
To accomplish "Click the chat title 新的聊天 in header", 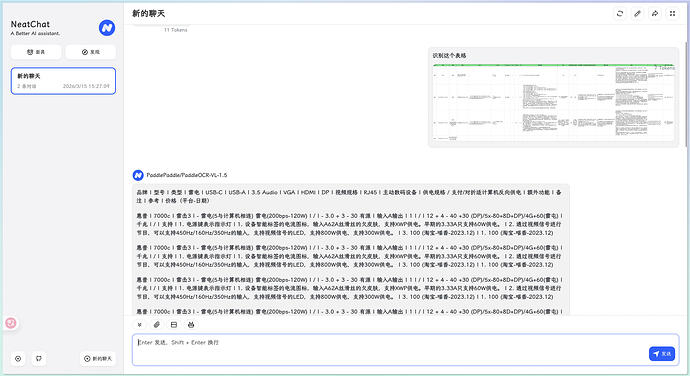I will tap(149, 14).
